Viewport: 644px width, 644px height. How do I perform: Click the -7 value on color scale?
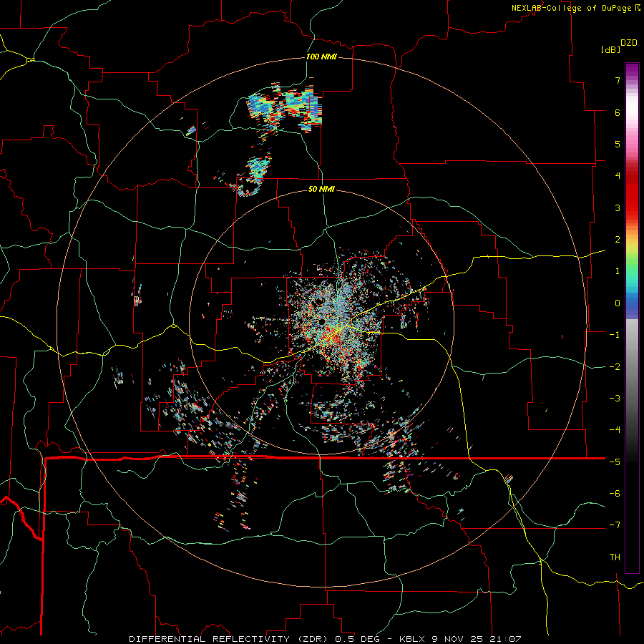click(615, 525)
